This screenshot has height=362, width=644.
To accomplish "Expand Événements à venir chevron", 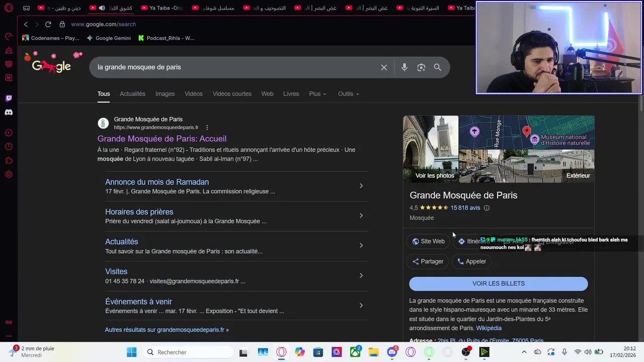I will 361,305.
